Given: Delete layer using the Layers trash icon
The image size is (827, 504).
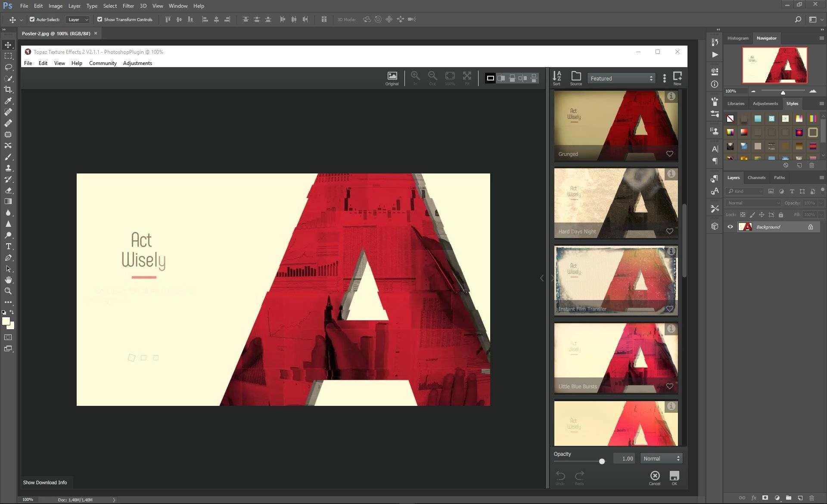Looking at the screenshot, I should pos(811,498).
